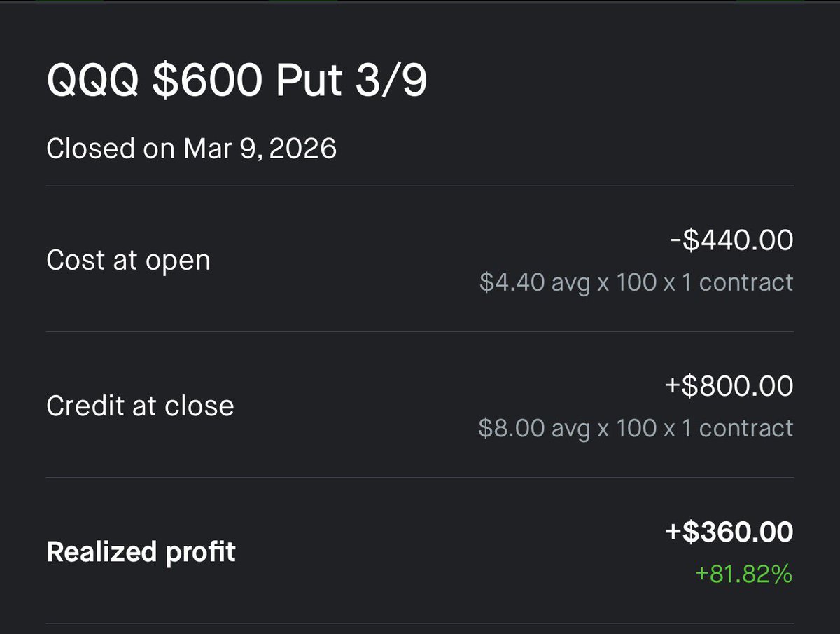Tap the Closed on Mar 9, 2026 line
Screen dimensions: 840x634
191,149
